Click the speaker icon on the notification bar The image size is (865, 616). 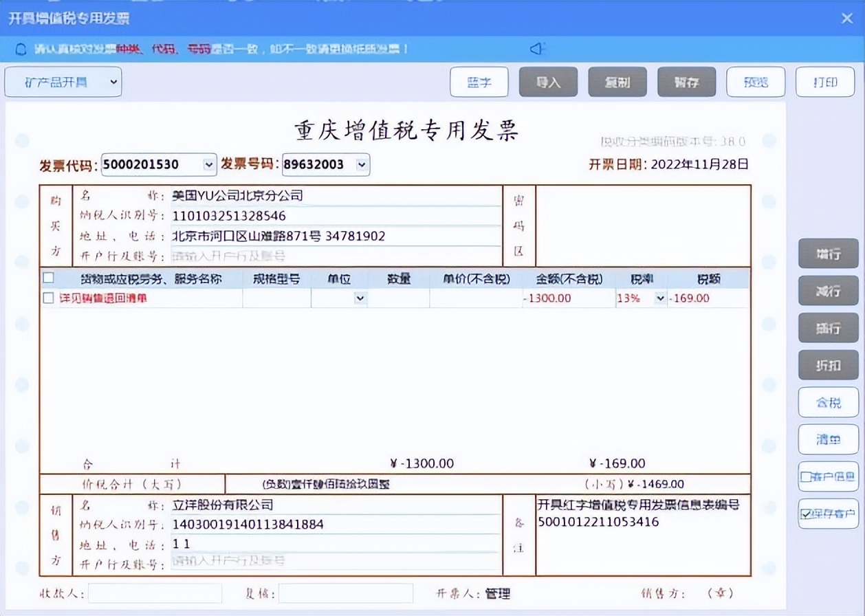click(537, 49)
